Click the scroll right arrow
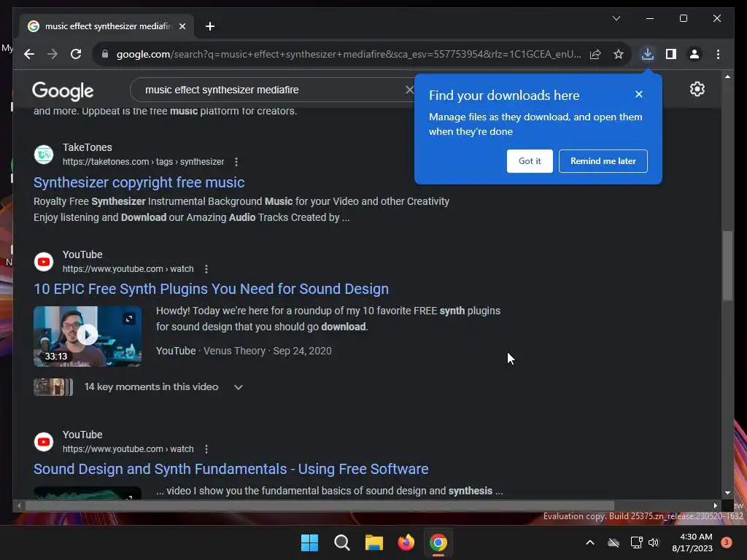The image size is (747, 560). click(715, 506)
